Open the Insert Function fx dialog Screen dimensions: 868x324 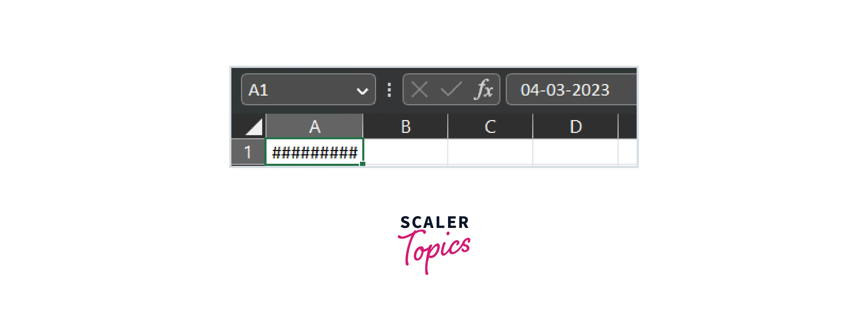tap(484, 90)
